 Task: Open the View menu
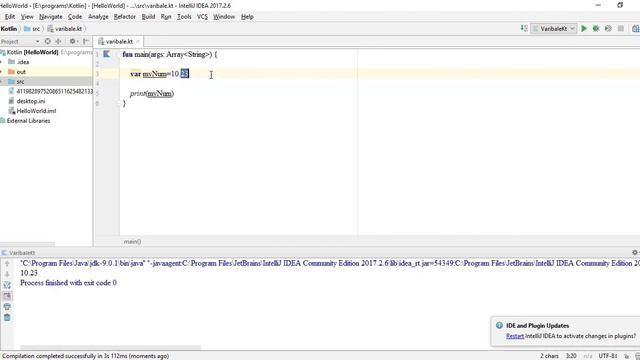pos(27,17)
